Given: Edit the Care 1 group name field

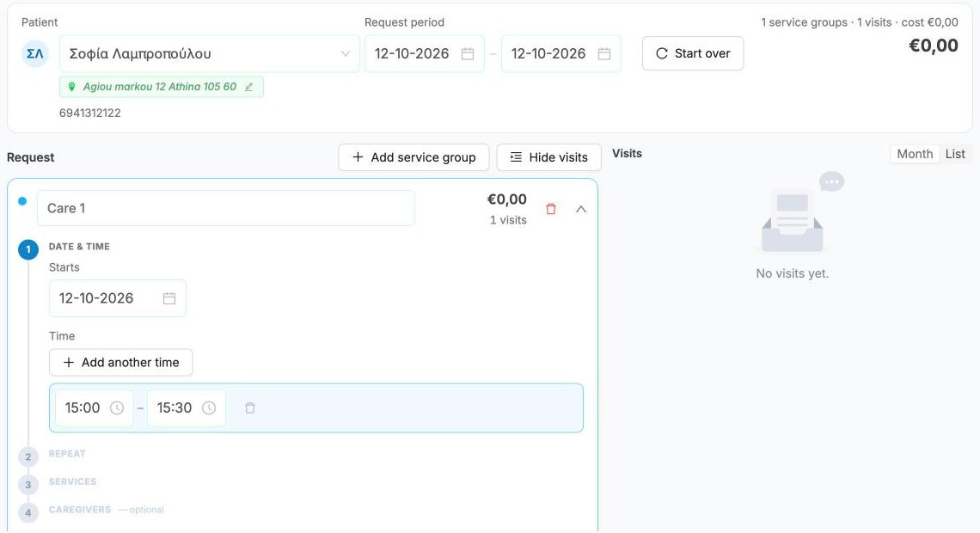Looking at the screenshot, I should 226,208.
